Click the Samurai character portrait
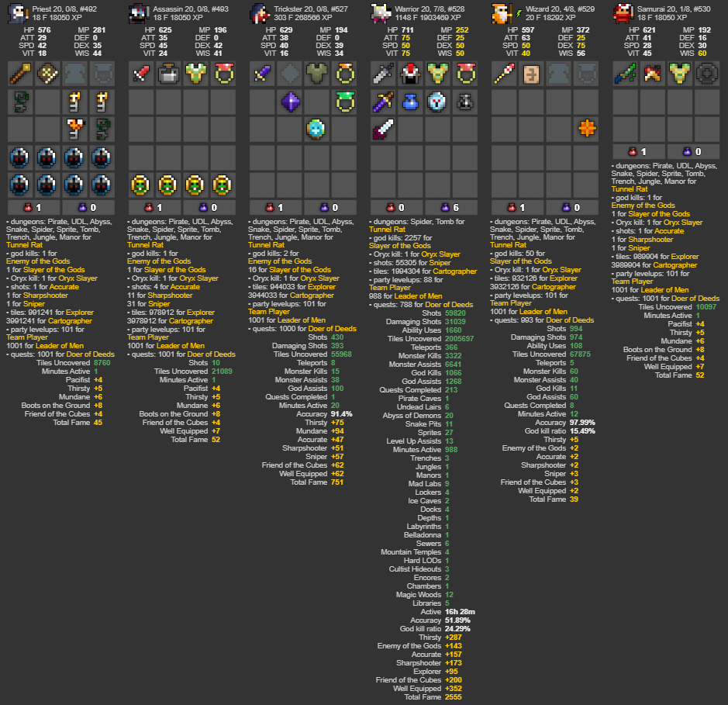This screenshot has height=705, width=728. 623,13
